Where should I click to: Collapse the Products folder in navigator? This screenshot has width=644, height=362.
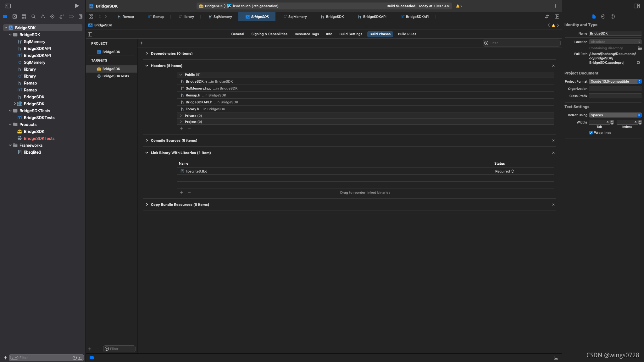coord(10,124)
